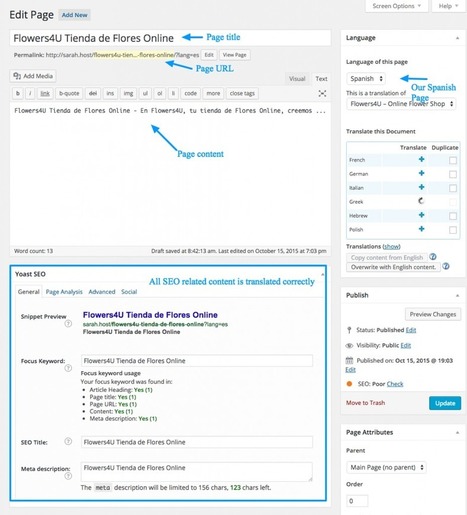Click the plus icon to translate French
The height and width of the screenshot is (515, 467).
click(x=421, y=159)
